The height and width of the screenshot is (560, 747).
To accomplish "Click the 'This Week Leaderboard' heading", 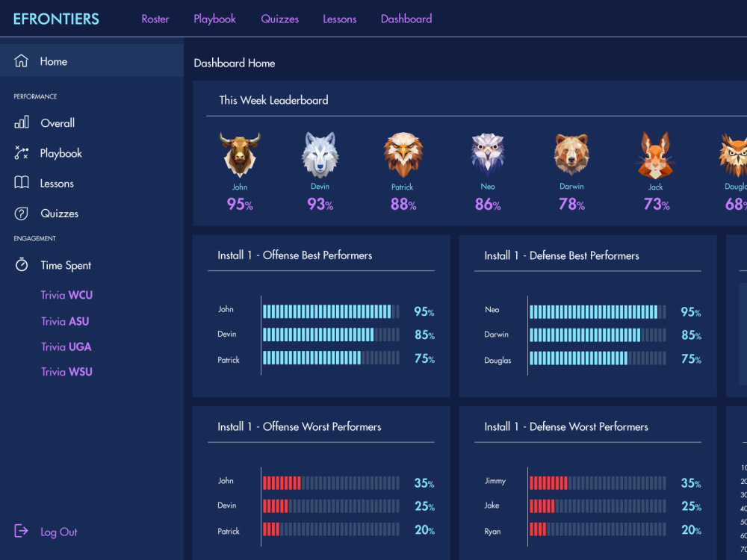I will point(273,100).
